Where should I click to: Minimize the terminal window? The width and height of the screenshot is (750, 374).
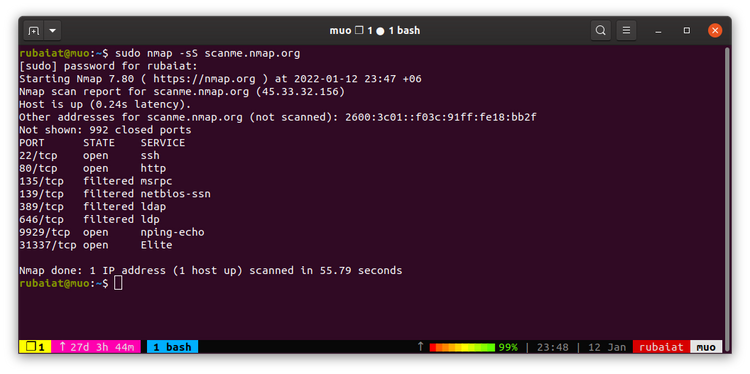click(x=659, y=31)
